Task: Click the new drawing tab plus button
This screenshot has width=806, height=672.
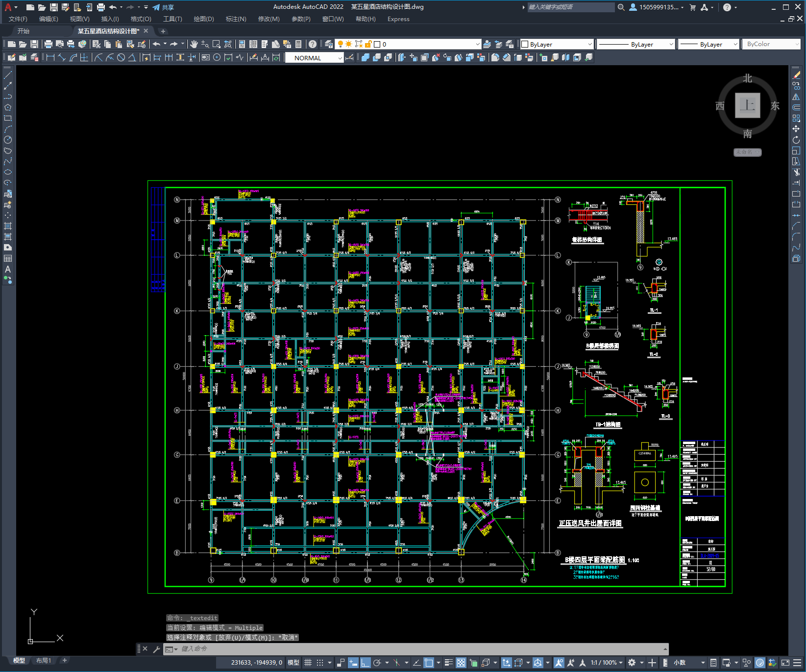Action: 163,31
